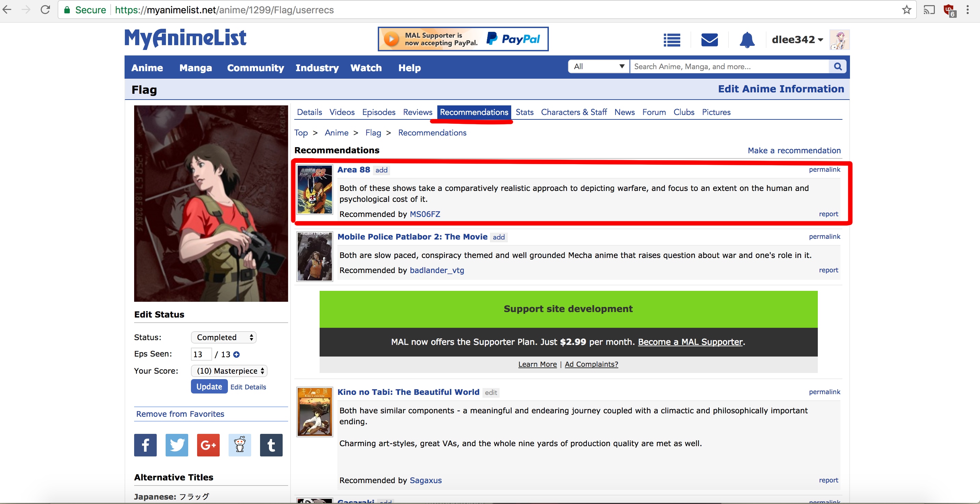Open the Status Completed dropdown
Image resolution: width=980 pixels, height=504 pixels.
click(x=223, y=337)
